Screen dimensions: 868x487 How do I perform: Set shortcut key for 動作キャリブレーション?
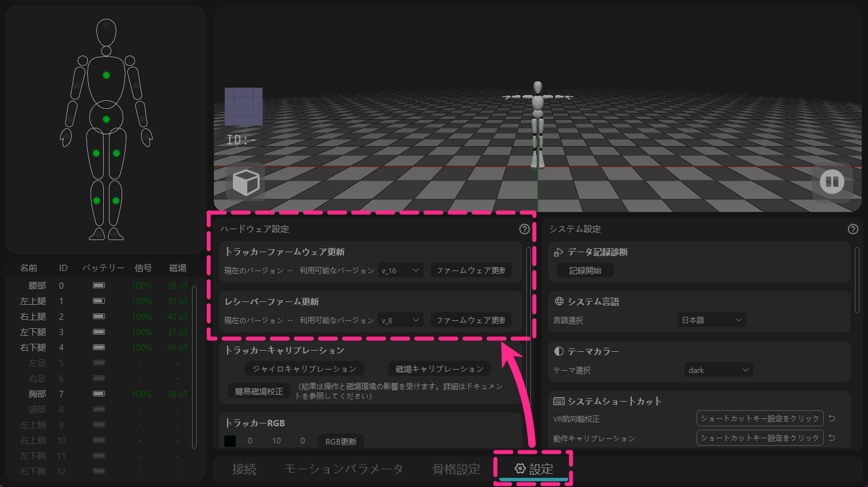760,438
